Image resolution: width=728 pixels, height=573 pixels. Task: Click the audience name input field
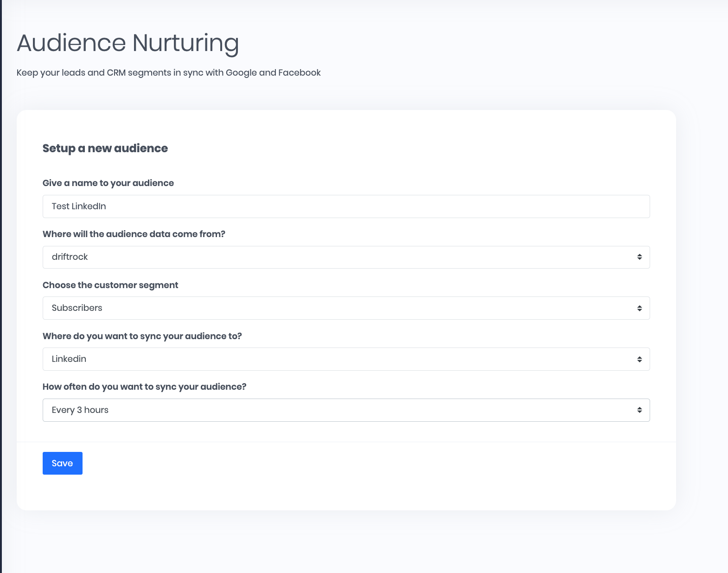pos(346,206)
